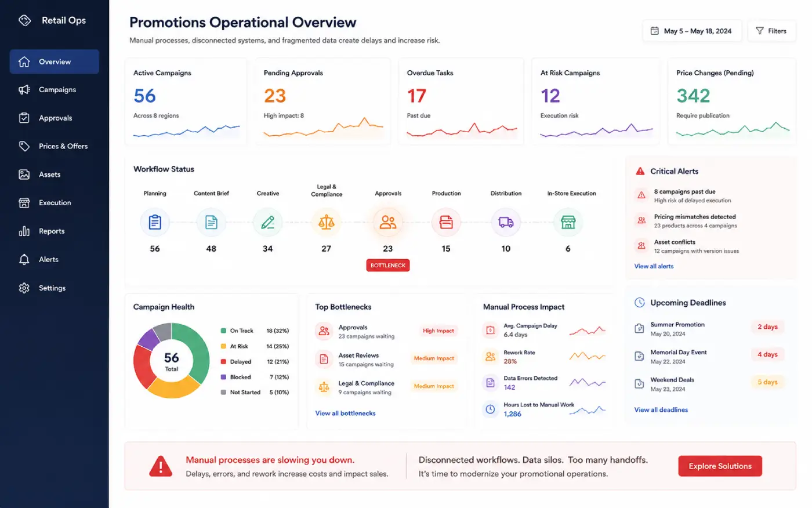Click the icon beside Asset conflicts alert
Image resolution: width=812 pixels, height=508 pixels.
(x=641, y=246)
